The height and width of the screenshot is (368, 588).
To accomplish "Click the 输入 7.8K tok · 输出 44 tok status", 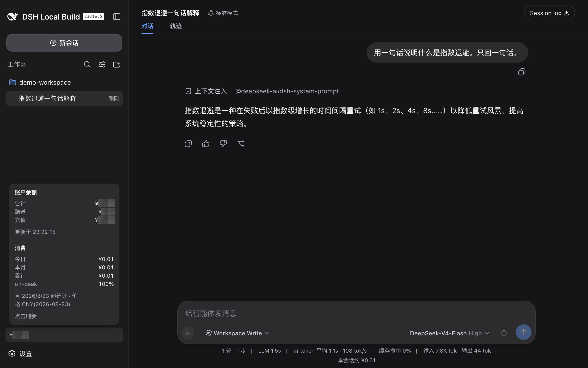I will [457, 351].
